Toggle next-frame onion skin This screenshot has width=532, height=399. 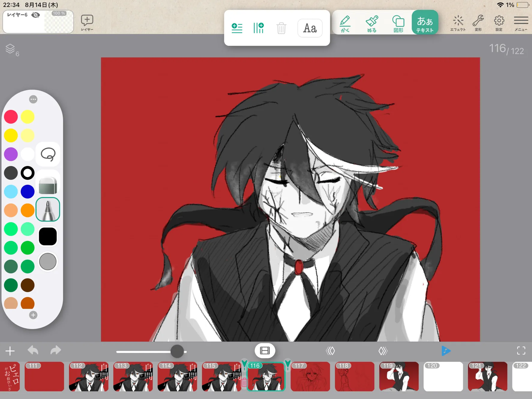click(383, 351)
